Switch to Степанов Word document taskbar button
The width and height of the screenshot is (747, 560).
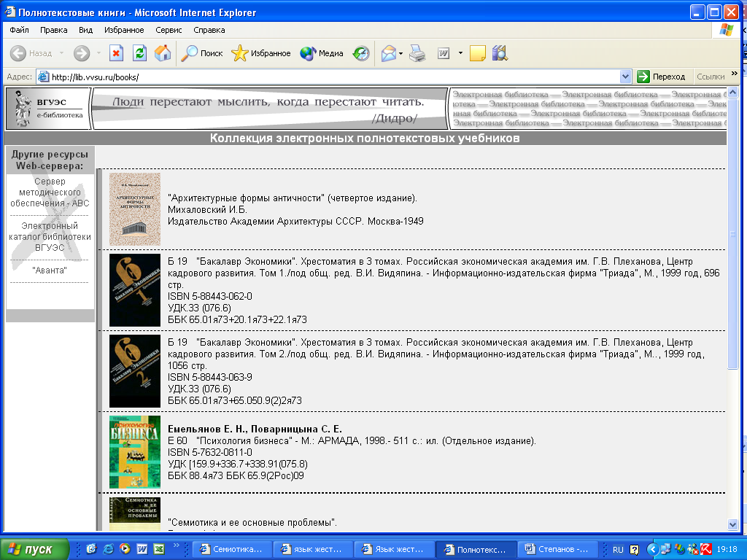click(x=557, y=550)
